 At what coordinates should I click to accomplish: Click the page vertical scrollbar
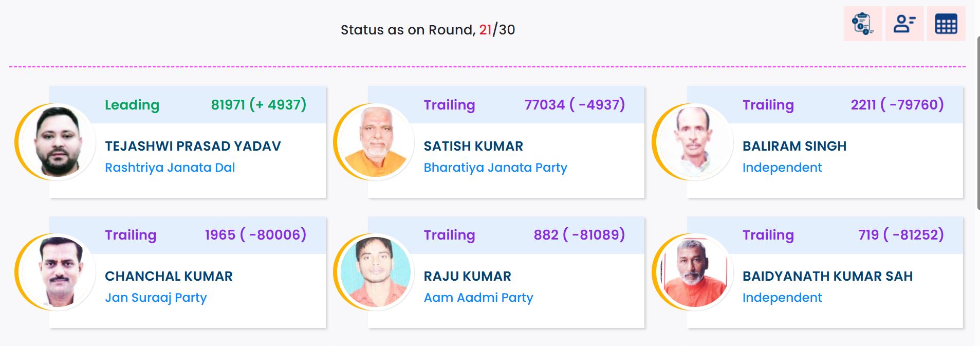tap(977, 123)
